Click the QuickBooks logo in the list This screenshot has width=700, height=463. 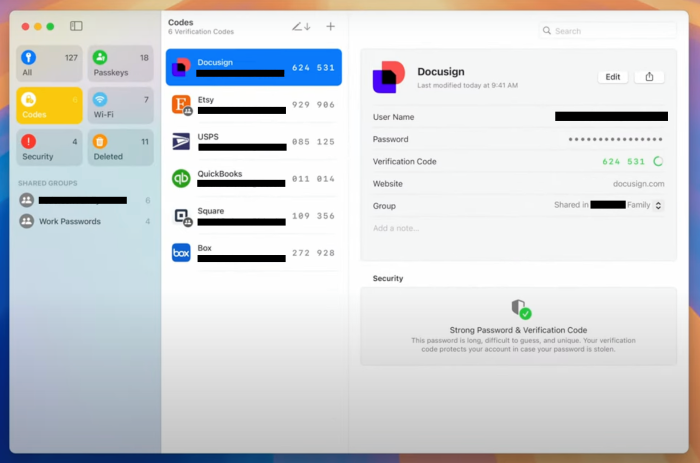click(x=181, y=179)
